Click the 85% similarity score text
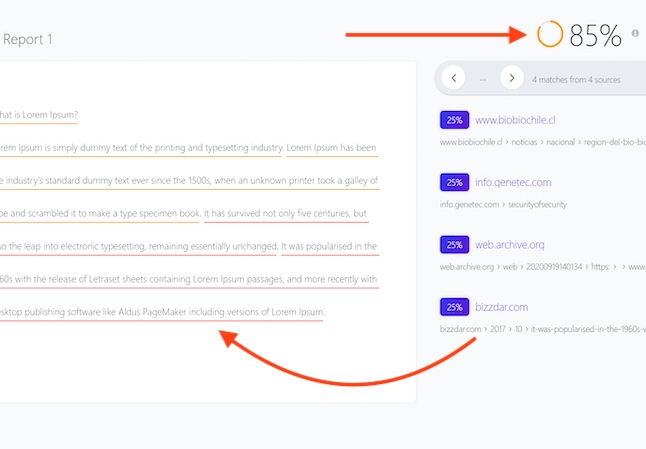 [x=596, y=36]
